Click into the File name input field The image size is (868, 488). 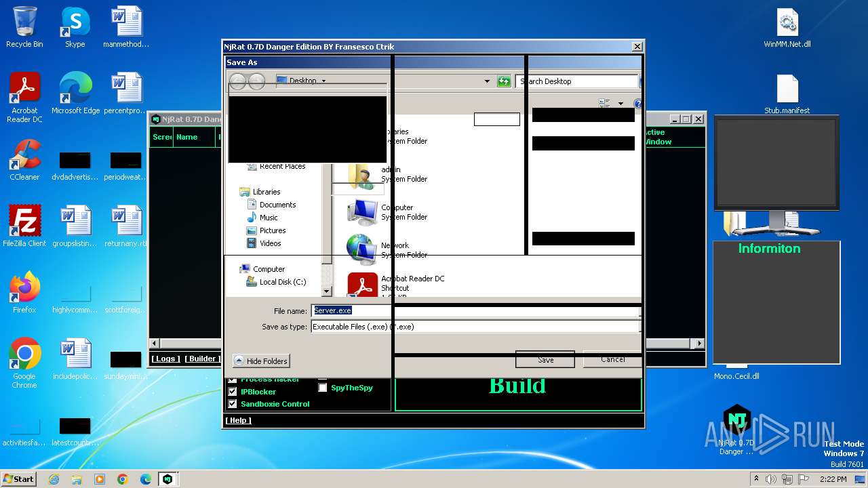[x=475, y=310]
